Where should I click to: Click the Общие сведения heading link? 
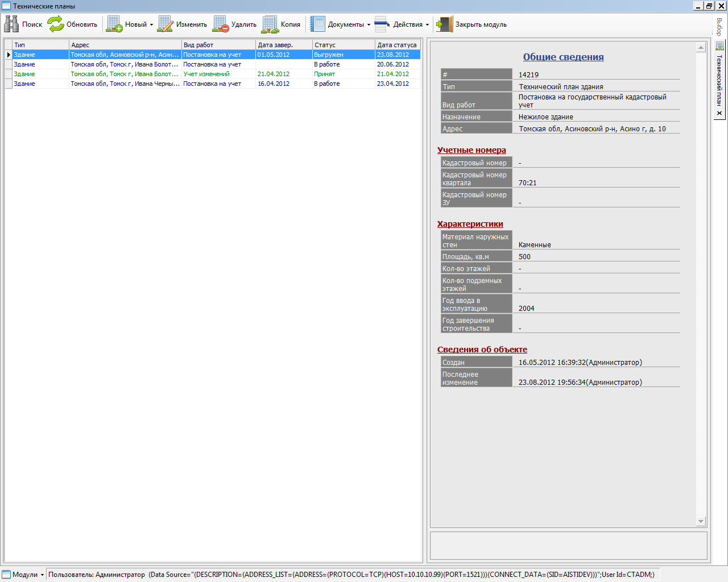(563, 57)
